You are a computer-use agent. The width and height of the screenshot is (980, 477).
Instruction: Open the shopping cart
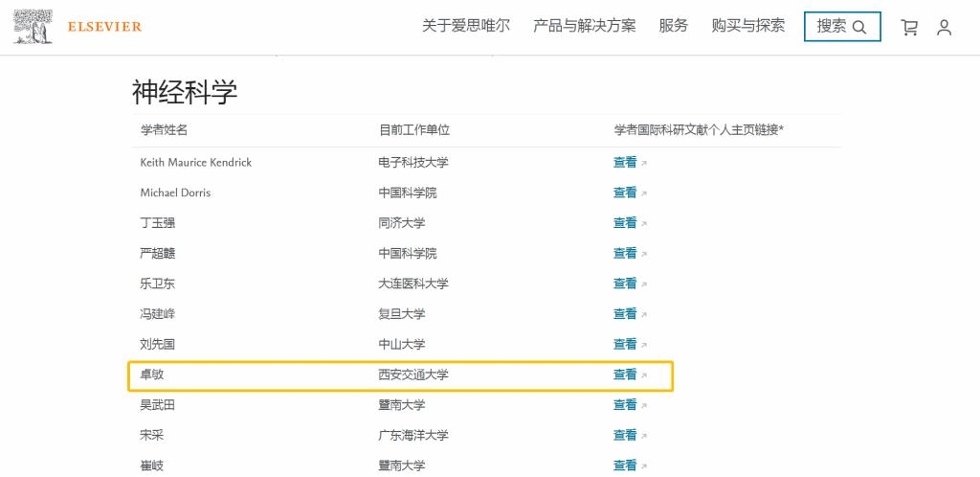click(909, 28)
